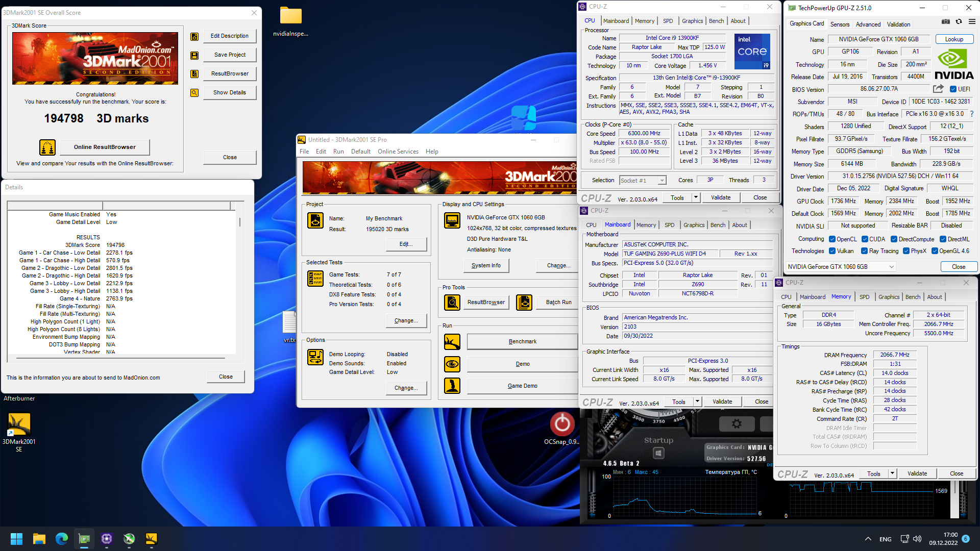Switch to Sensors tab in GPU-Z
Viewport: 980px width, 551px height.
(x=840, y=24)
